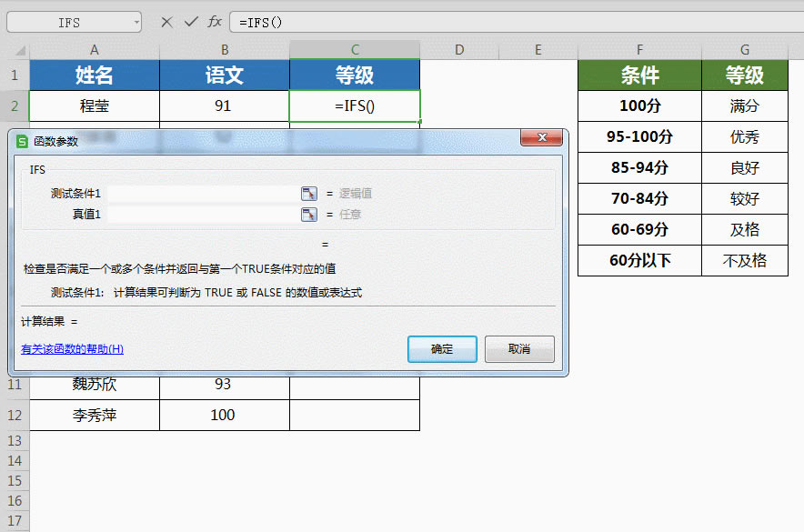
Task: Click the 真值1 input field
Action: [204, 215]
